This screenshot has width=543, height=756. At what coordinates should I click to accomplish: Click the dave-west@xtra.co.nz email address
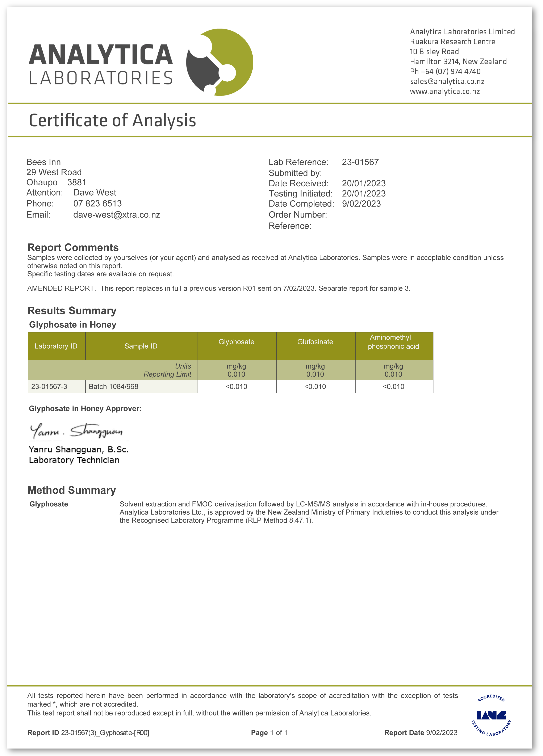pyautogui.click(x=117, y=215)
